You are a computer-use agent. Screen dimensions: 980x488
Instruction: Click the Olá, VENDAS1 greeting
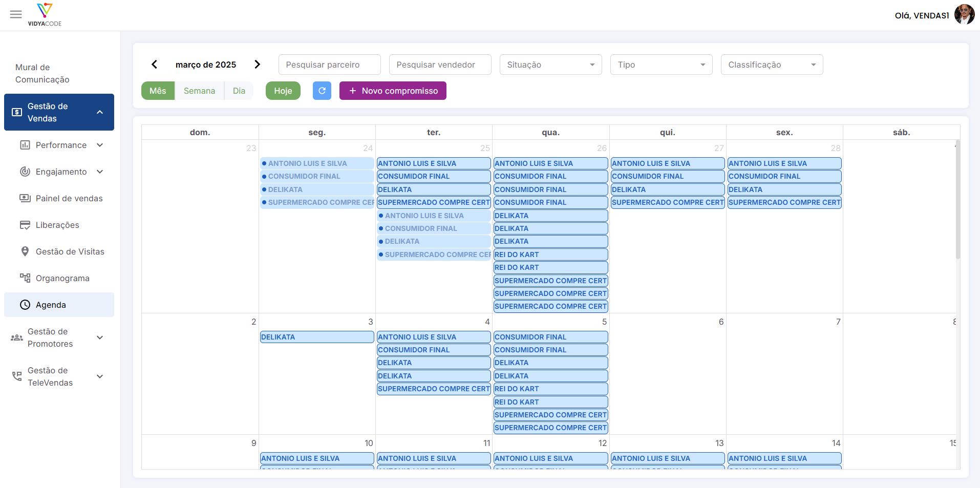click(x=922, y=15)
